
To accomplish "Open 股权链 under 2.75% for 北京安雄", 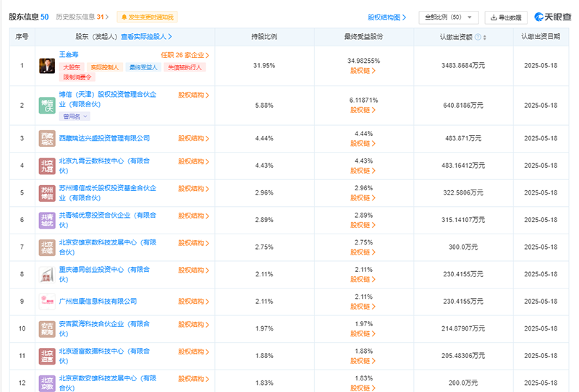I will [x=363, y=252].
